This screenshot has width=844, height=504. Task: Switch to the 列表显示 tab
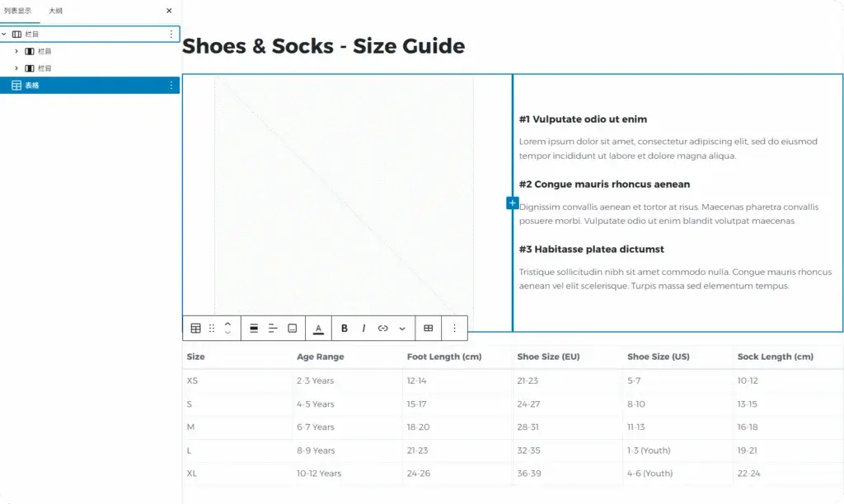click(x=17, y=11)
